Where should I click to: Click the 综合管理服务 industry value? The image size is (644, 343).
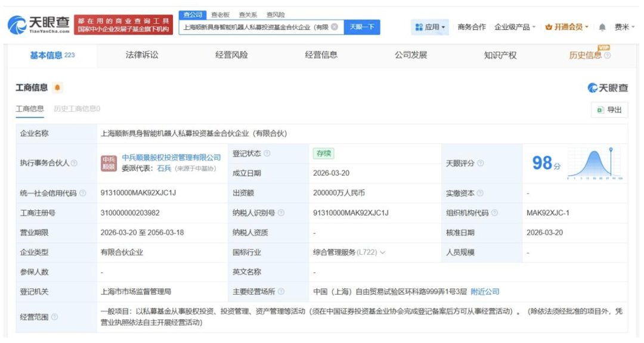(x=334, y=252)
